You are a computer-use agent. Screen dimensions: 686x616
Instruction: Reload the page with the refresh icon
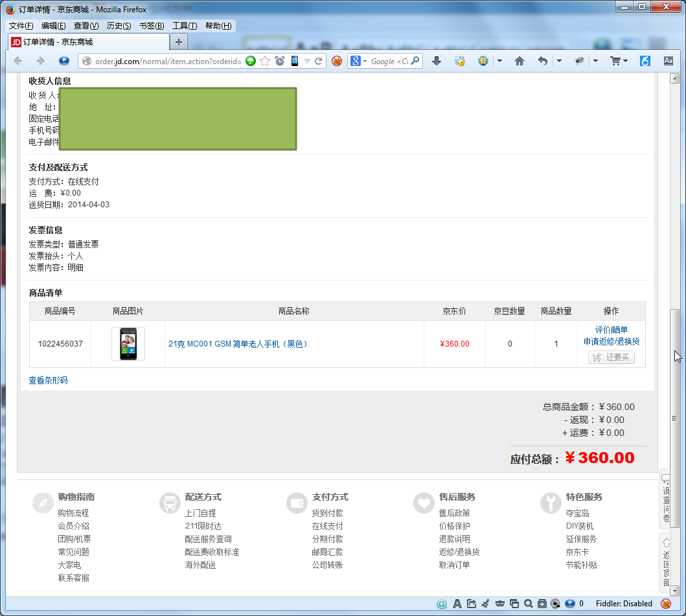pos(319,61)
